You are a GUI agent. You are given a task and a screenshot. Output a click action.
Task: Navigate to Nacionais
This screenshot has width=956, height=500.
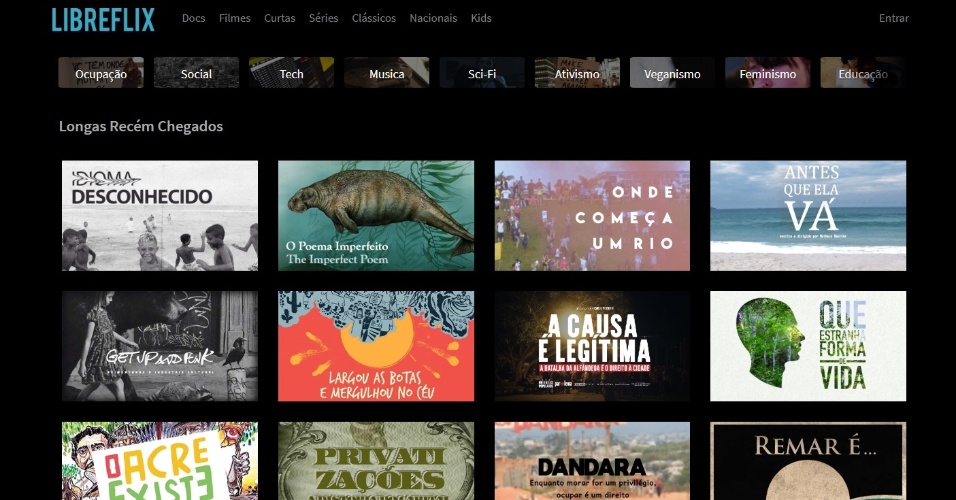pos(433,18)
